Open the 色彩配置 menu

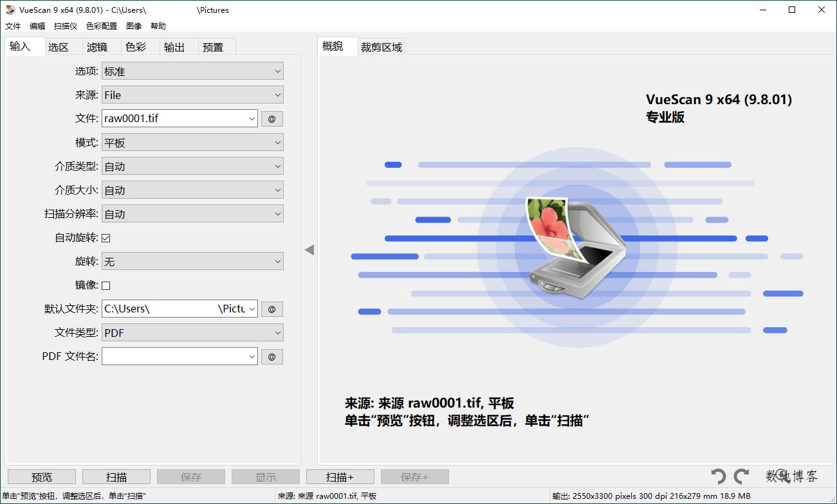coord(102,26)
